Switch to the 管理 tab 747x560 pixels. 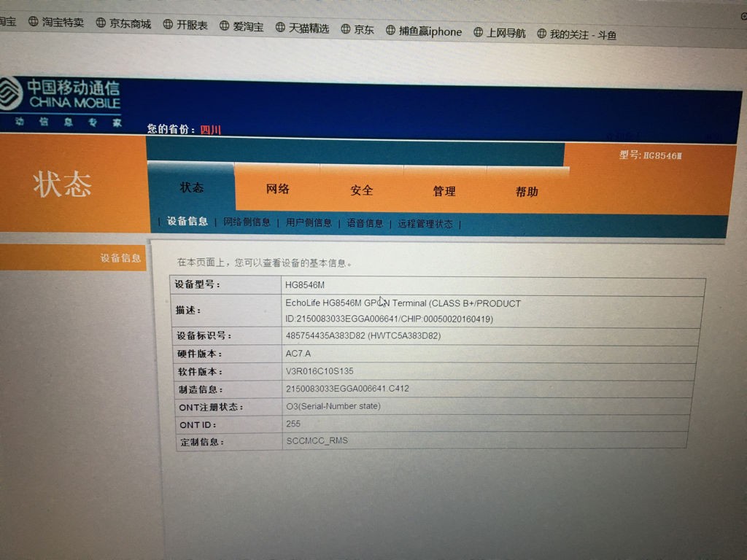tap(444, 192)
